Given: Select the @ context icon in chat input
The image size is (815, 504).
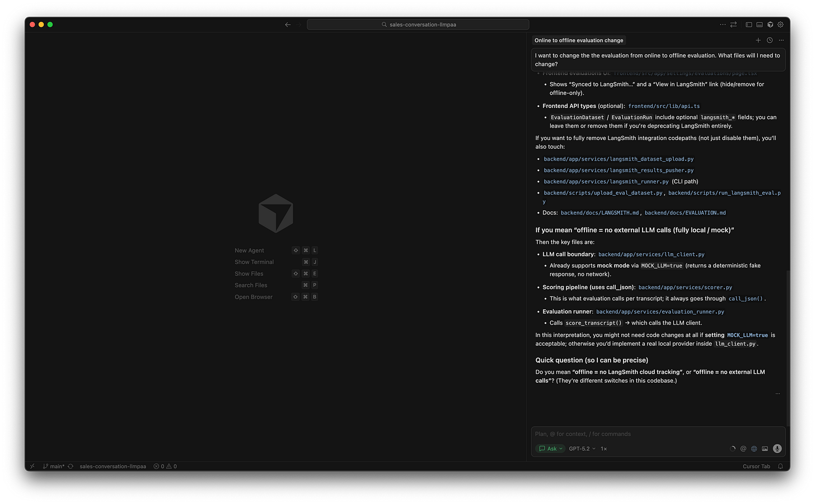Looking at the screenshot, I should pyautogui.click(x=743, y=448).
